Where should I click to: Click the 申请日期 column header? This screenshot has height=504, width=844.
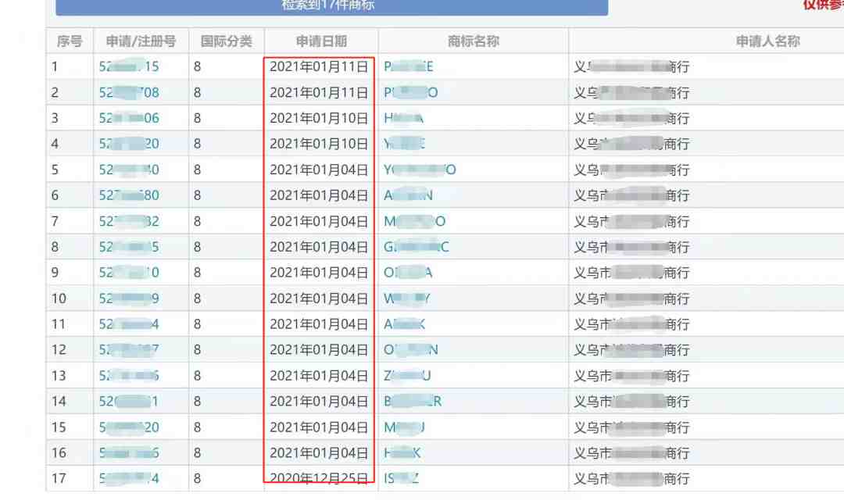click(x=321, y=41)
